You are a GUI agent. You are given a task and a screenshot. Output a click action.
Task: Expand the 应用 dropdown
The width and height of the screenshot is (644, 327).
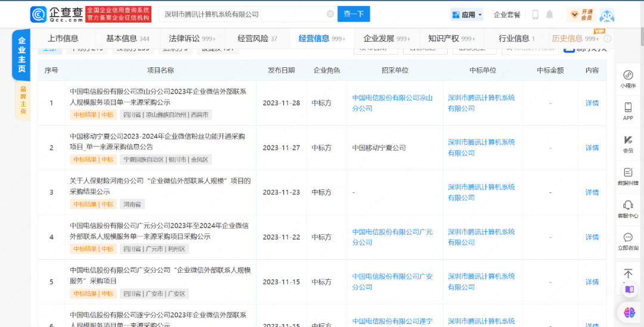pyautogui.click(x=467, y=15)
